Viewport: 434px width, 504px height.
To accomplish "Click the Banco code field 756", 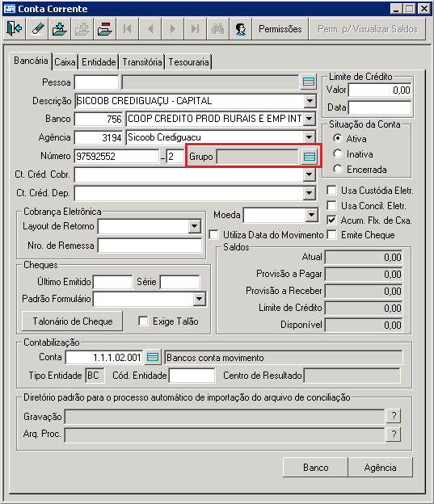I will [99, 119].
